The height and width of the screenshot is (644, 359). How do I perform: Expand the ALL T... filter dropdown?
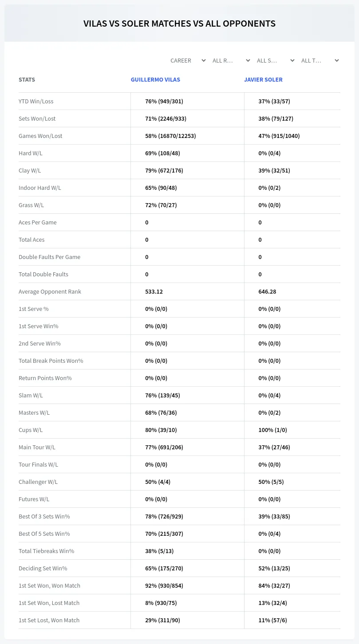[320, 60]
